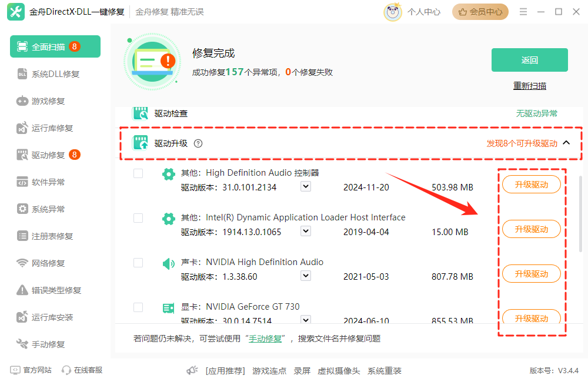Open the user avatar icon
This screenshot has height=382, width=588.
coord(393,12)
